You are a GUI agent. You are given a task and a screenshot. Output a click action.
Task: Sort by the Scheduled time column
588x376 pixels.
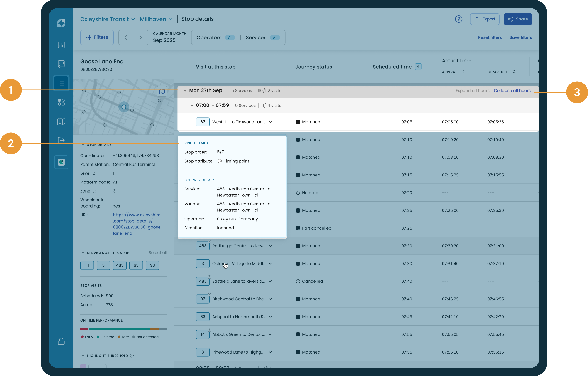click(418, 67)
